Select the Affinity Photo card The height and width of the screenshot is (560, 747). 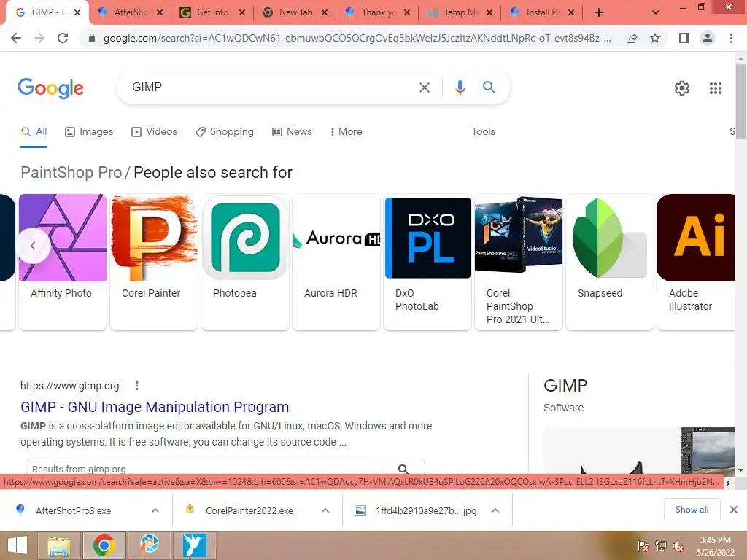coord(63,262)
